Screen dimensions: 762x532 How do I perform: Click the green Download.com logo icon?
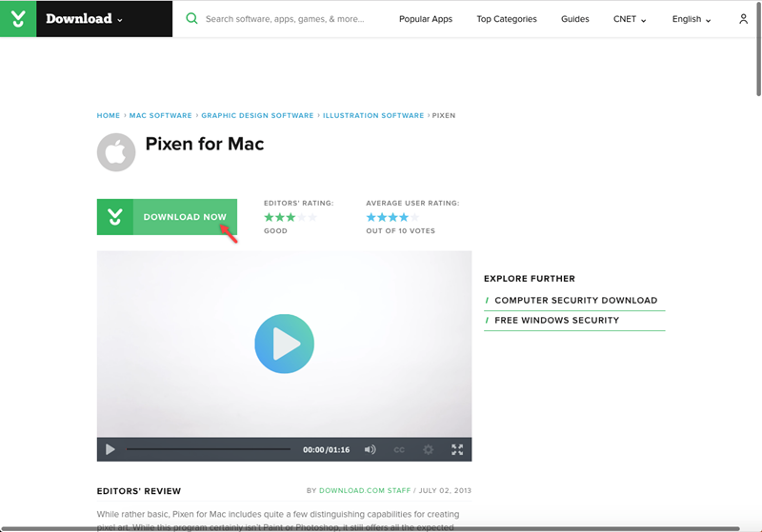[18, 18]
